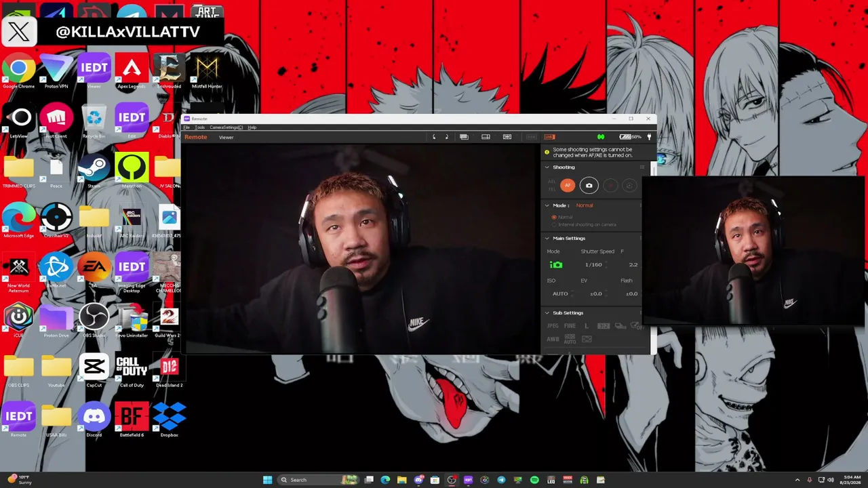Click the rotate right icon in toolbar
Image resolution: width=868 pixels, height=488 pixels.
tap(446, 137)
